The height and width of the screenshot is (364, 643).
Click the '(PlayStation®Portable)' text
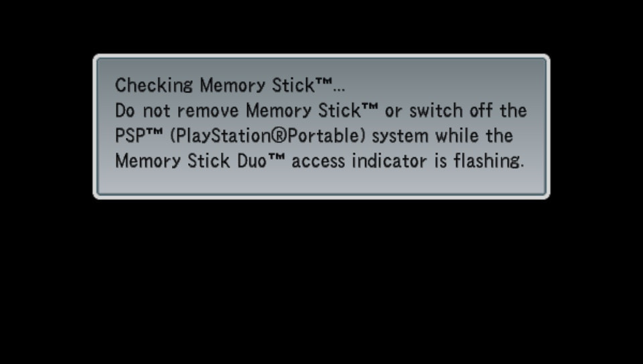coord(267,136)
